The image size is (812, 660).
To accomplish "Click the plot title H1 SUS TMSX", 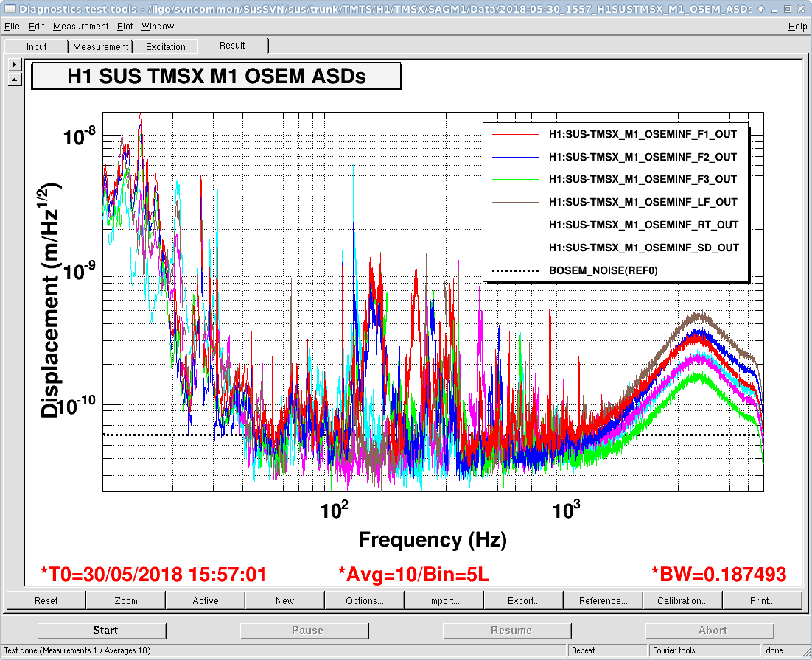I will 217,76.
